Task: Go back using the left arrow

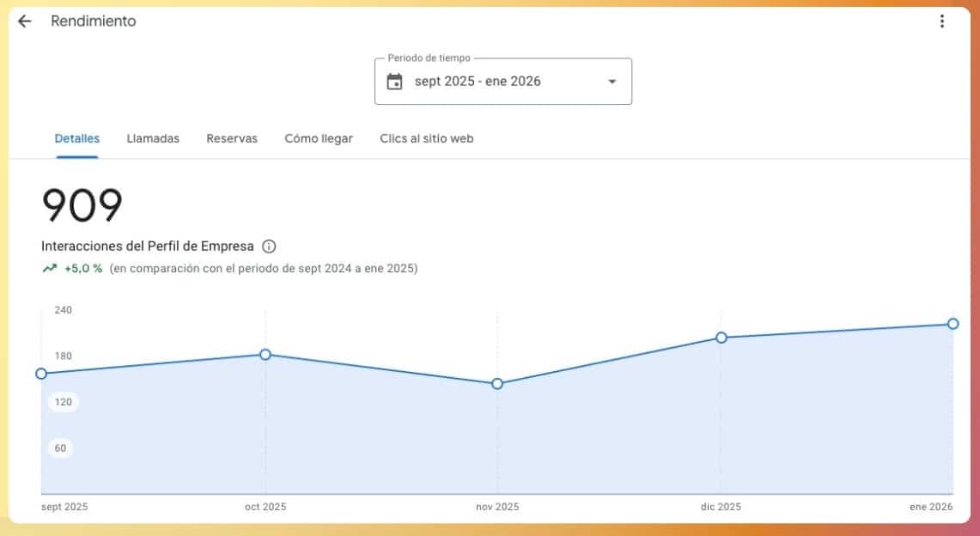Action: click(24, 21)
